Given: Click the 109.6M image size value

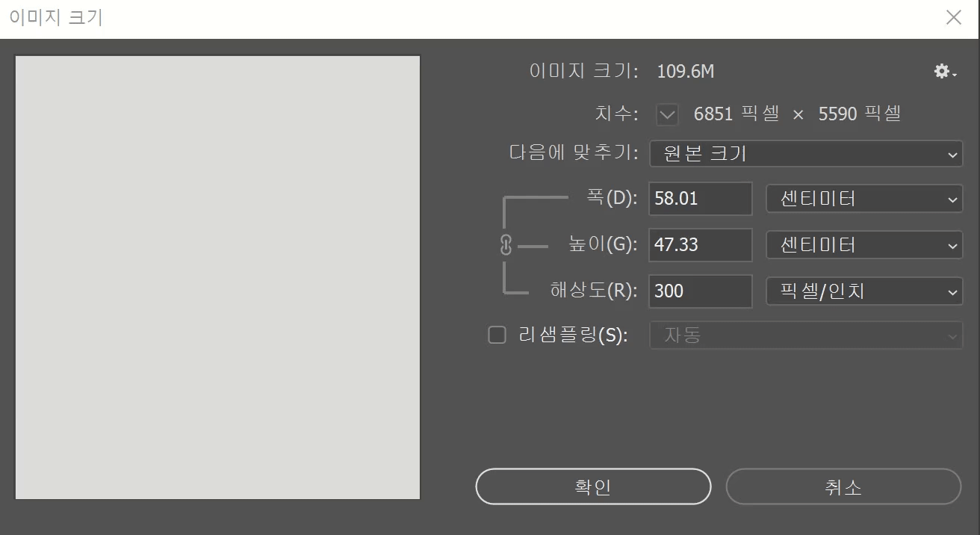Looking at the screenshot, I should [x=686, y=72].
